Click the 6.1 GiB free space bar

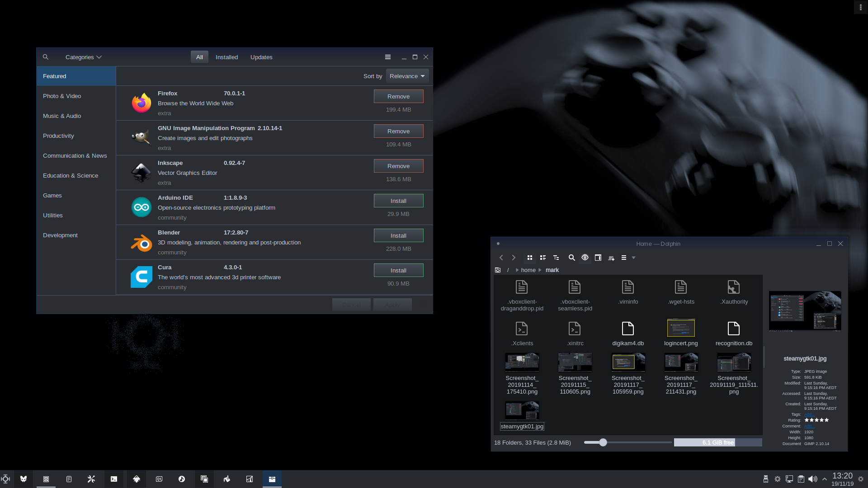click(718, 442)
